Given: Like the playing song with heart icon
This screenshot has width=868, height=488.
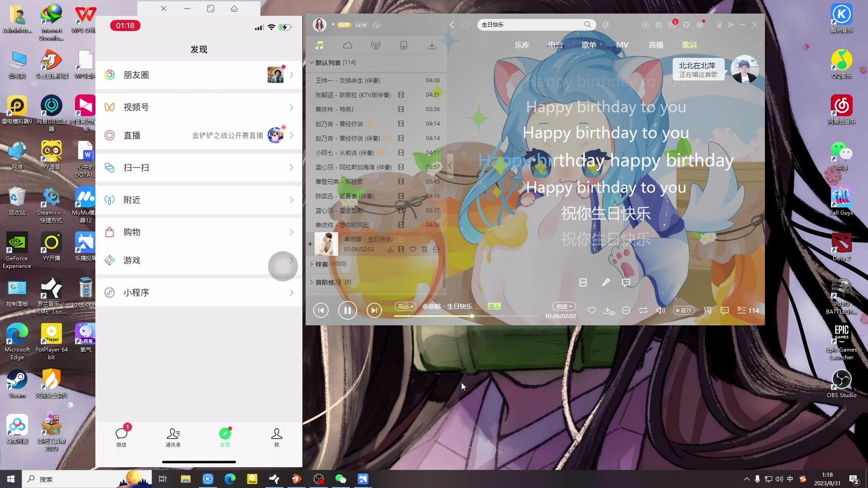Looking at the screenshot, I should tap(591, 310).
